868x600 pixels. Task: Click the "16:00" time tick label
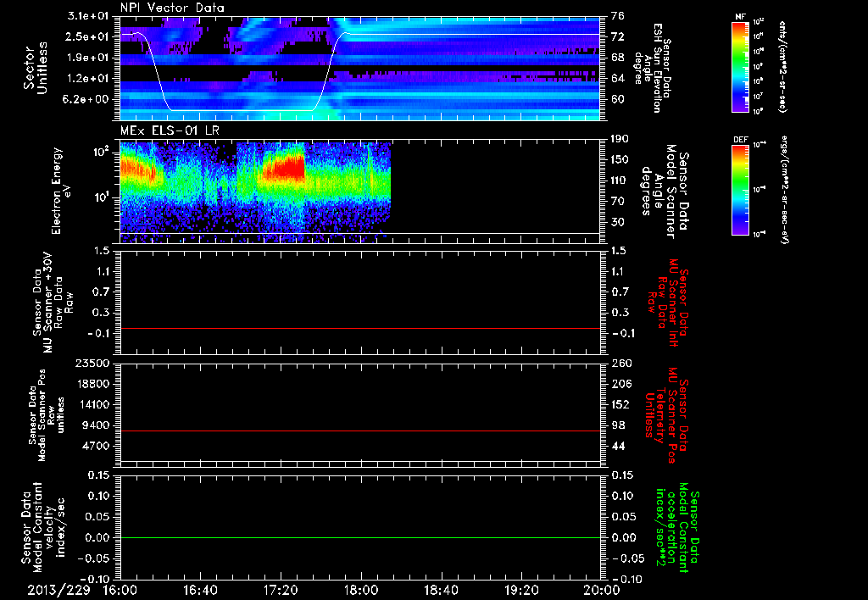click(x=120, y=590)
